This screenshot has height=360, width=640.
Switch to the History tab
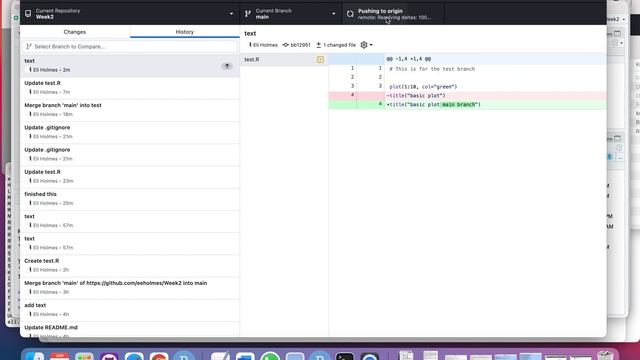click(184, 32)
